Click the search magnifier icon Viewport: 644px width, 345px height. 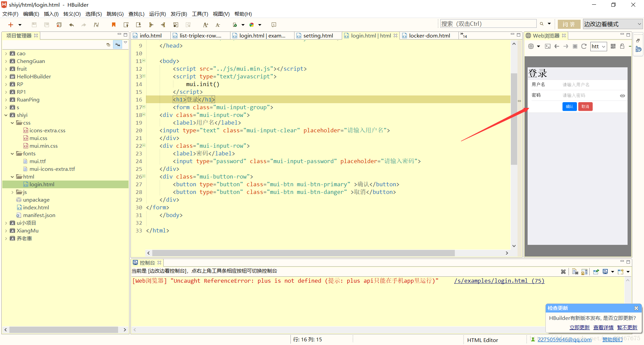tap(542, 24)
